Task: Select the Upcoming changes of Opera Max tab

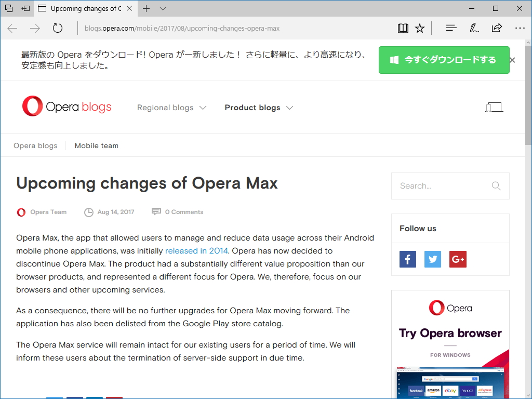Action: click(86, 8)
